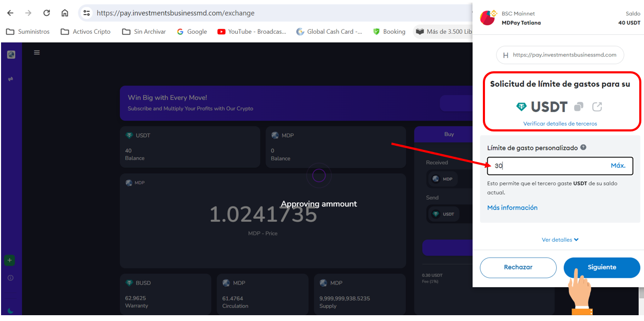Click the help icon beside custom spending limit
644x321 pixels.
point(583,148)
